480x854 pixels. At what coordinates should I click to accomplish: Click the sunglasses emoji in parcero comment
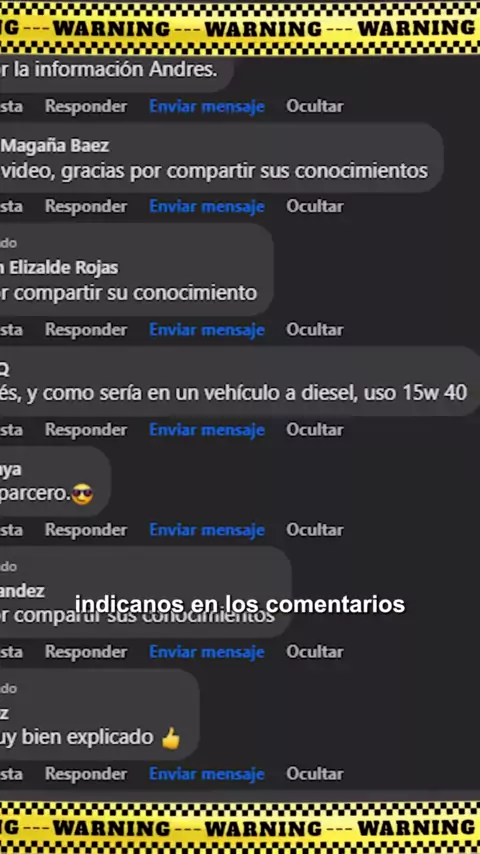pyautogui.click(x=82, y=495)
